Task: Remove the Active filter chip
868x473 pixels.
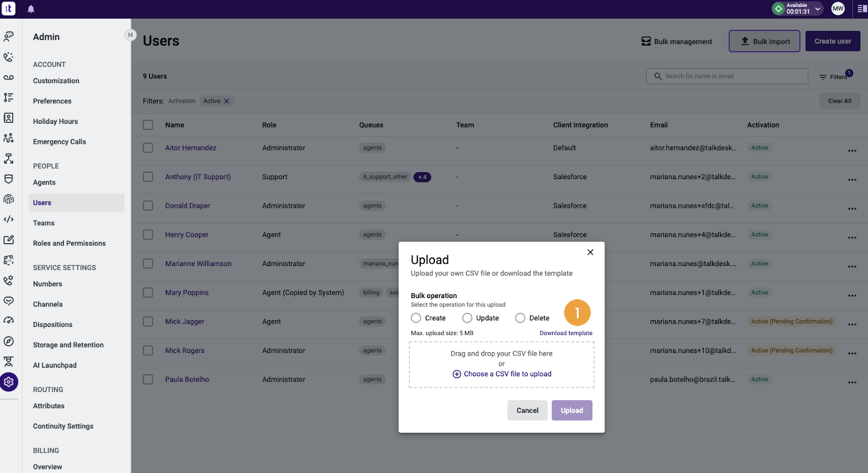Action: click(227, 101)
